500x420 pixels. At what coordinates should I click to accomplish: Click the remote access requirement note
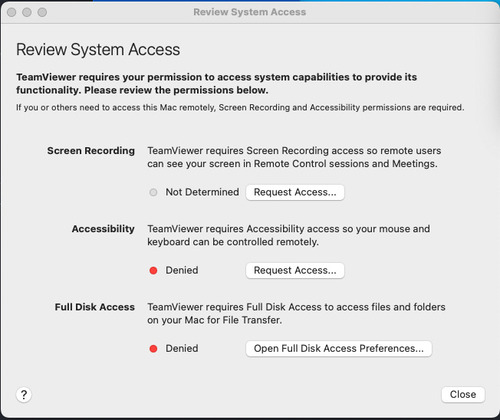(240, 107)
